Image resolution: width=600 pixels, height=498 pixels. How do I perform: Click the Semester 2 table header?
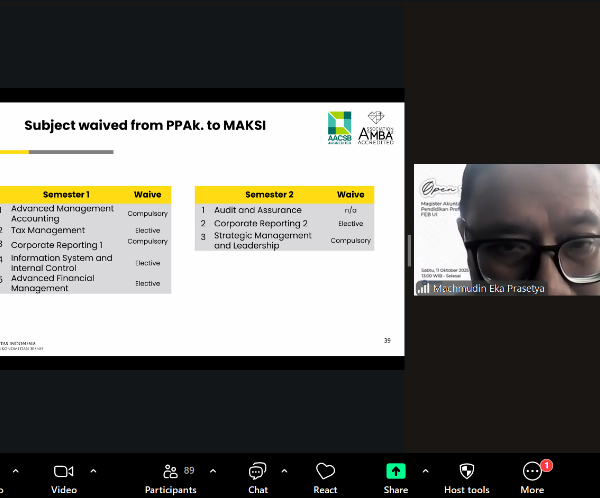(269, 194)
